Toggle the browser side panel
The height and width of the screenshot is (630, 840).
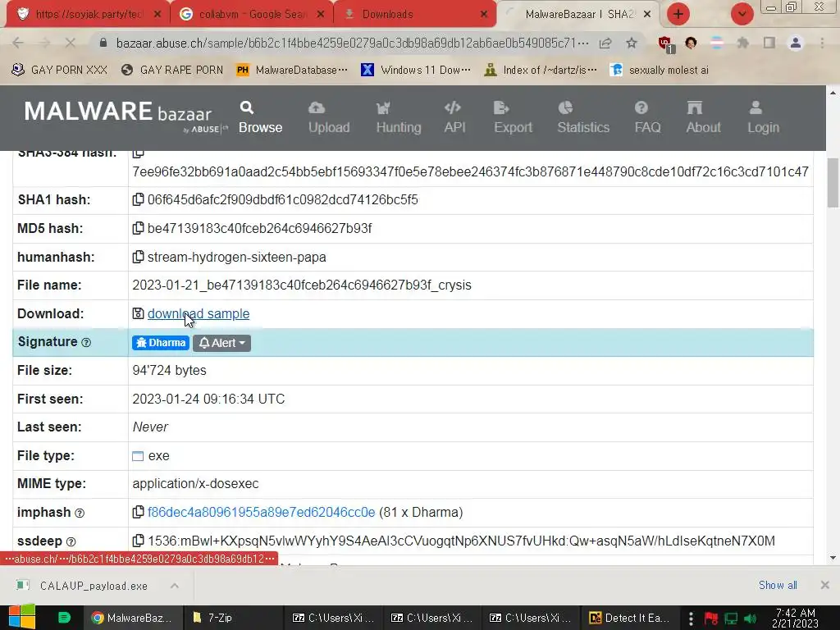click(769, 43)
